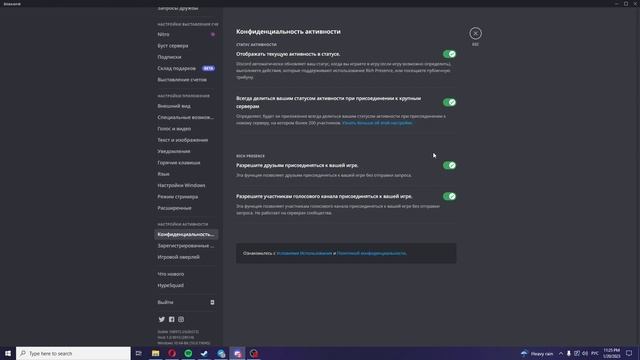Open the rightmost pinned red-black taskbar app
This screenshot has width=640, height=360.
pyautogui.click(x=253, y=353)
